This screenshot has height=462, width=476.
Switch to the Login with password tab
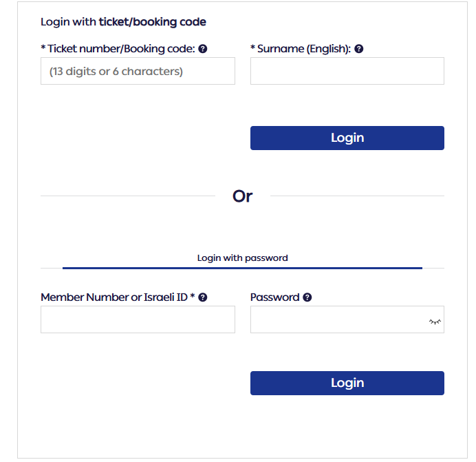click(242, 258)
